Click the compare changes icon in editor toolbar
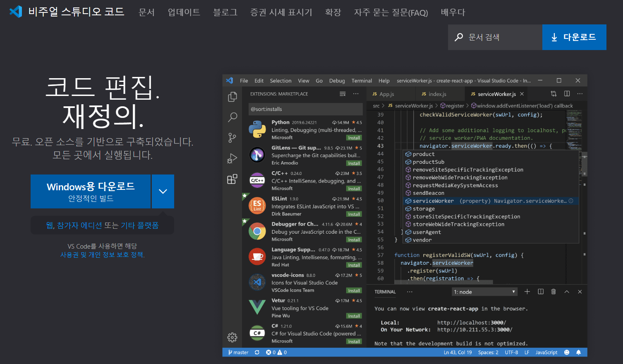 [x=554, y=94]
